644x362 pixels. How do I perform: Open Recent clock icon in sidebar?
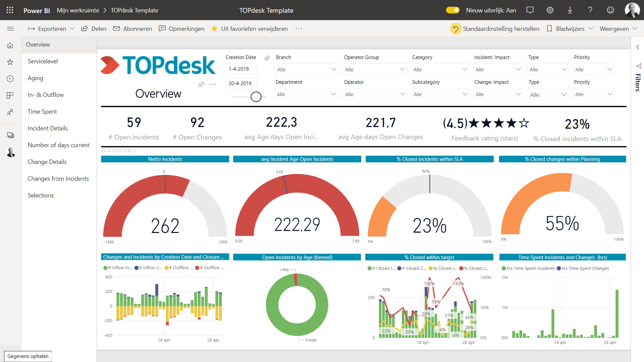pos(10,79)
